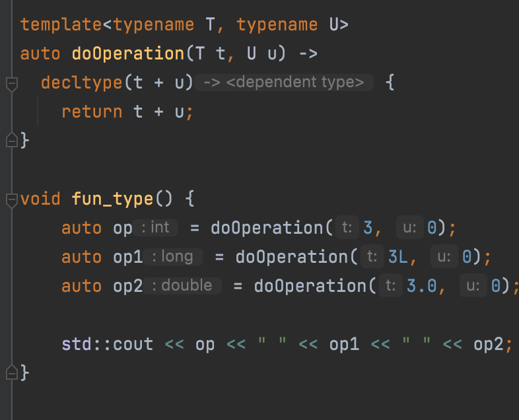Click 'typename' before template parameter U
The height and width of the screenshot is (420, 519).
[x=277, y=26]
